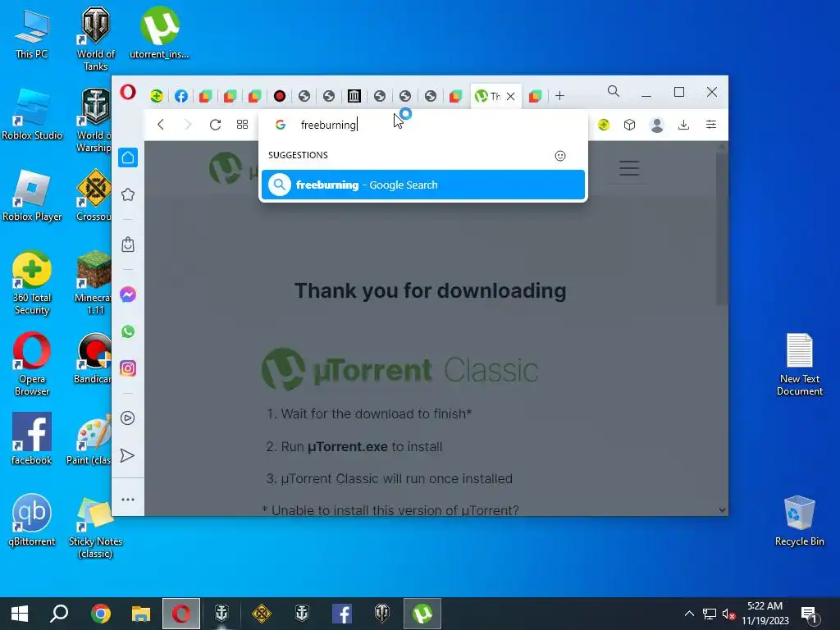Switch to the Facebook browser tab

pos(181,96)
